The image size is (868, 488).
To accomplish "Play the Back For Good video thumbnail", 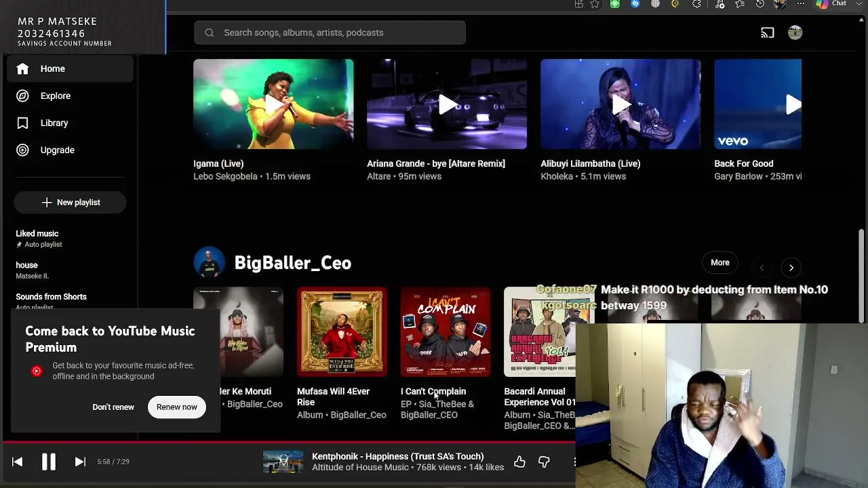I will (757, 104).
